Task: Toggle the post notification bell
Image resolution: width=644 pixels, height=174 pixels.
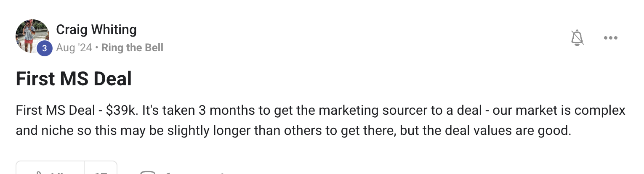Action: 577,38
